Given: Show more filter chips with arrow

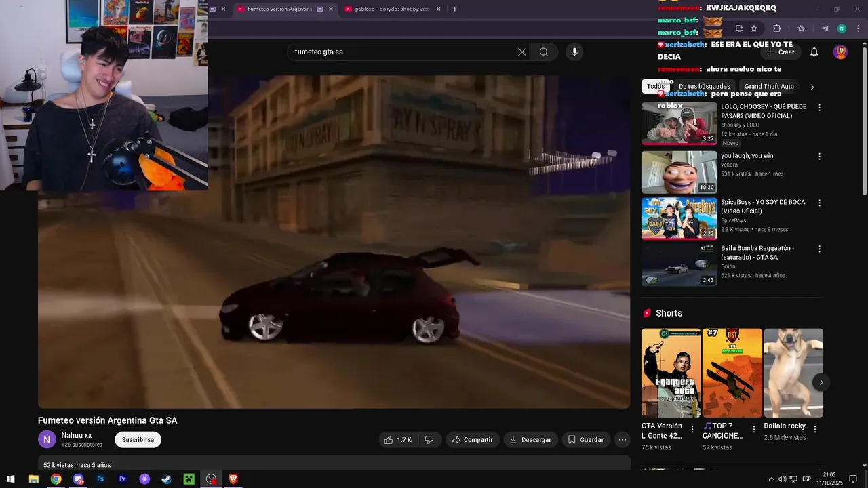Looking at the screenshot, I should tap(812, 87).
